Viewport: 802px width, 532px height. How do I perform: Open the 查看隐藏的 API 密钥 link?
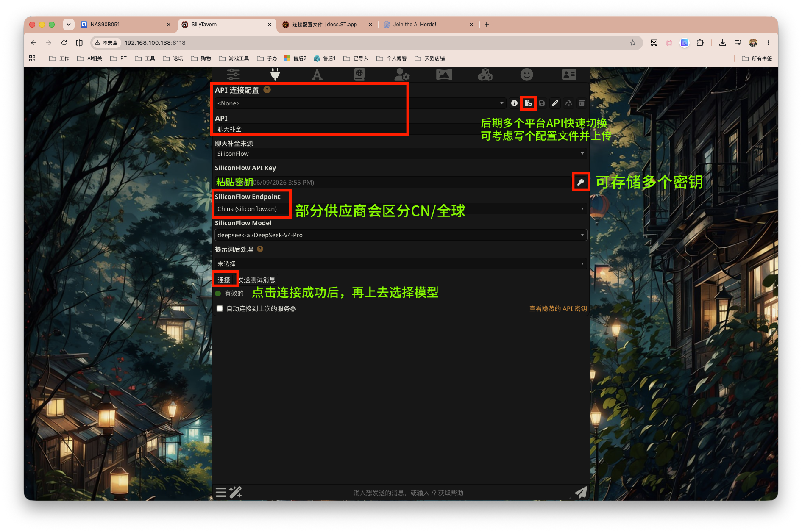(558, 308)
